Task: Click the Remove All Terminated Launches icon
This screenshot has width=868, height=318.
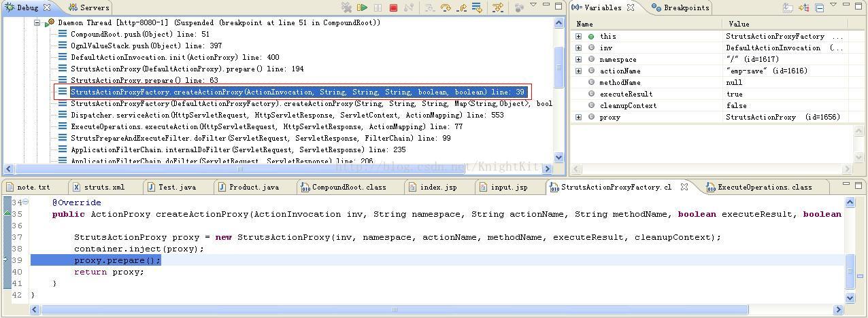Action: [347, 7]
